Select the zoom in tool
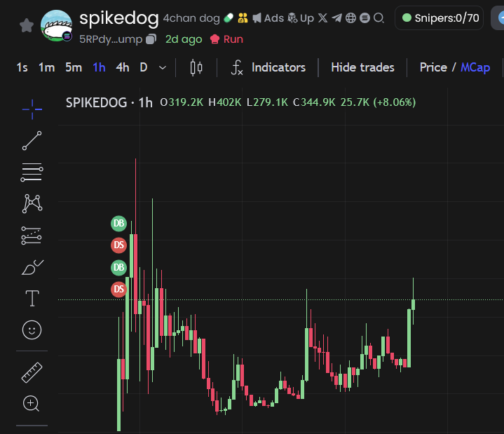Viewport: 504px width, 434px height. click(x=31, y=404)
